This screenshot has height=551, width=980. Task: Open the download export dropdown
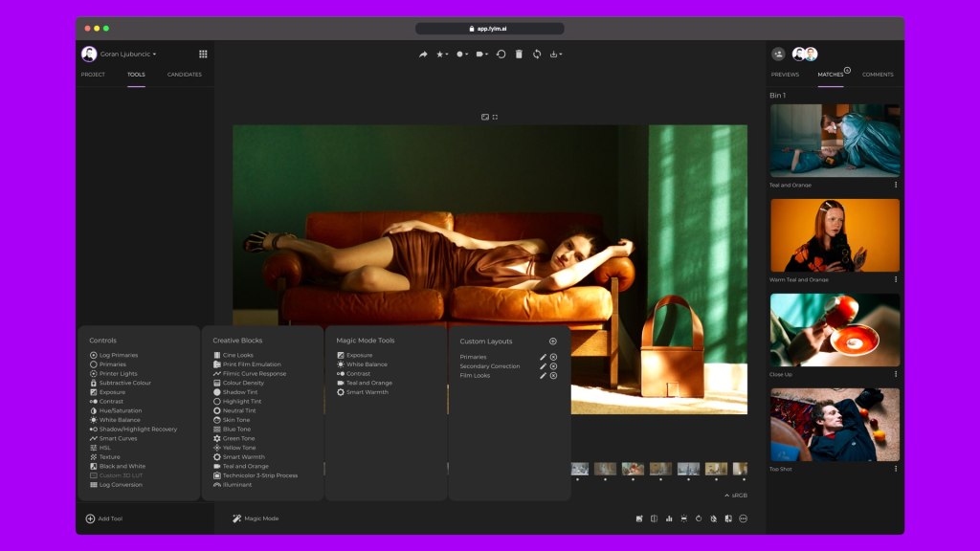point(556,55)
